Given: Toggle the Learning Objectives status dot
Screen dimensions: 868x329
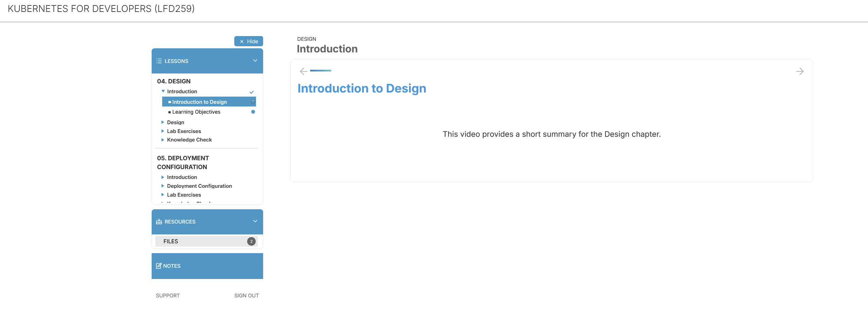Looking at the screenshot, I should point(253,112).
